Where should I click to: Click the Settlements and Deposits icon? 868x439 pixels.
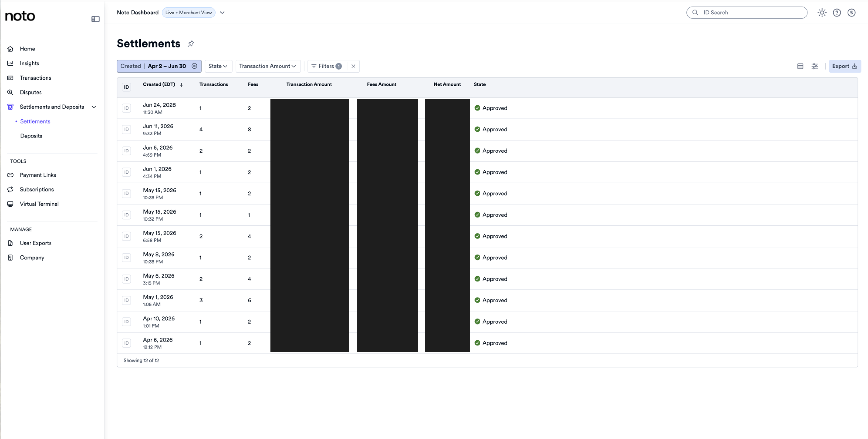(10, 107)
